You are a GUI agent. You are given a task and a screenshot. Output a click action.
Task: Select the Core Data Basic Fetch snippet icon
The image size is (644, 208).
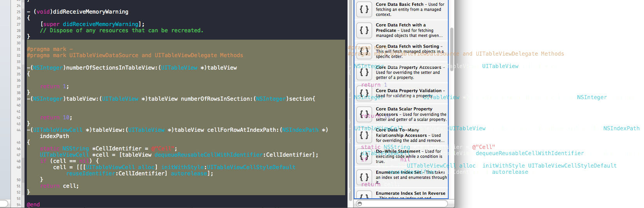[x=364, y=9]
